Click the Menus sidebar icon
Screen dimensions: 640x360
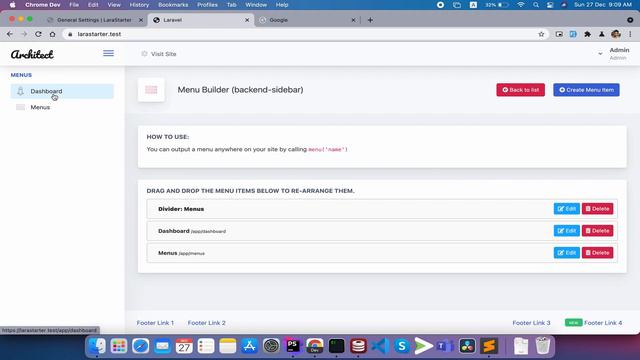point(20,107)
